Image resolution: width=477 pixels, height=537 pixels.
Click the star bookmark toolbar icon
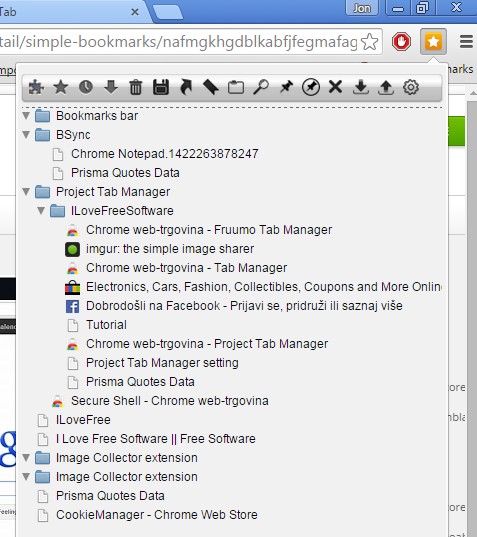(61, 87)
